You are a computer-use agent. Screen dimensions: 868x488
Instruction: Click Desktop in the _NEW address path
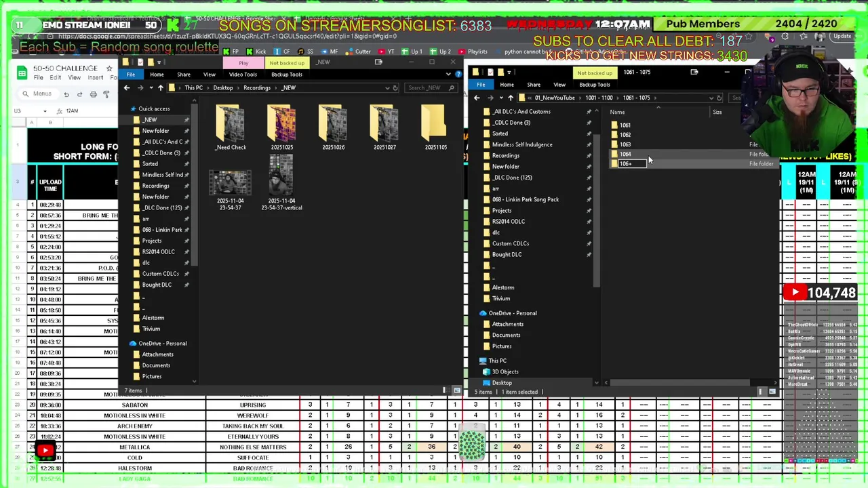[x=223, y=87]
